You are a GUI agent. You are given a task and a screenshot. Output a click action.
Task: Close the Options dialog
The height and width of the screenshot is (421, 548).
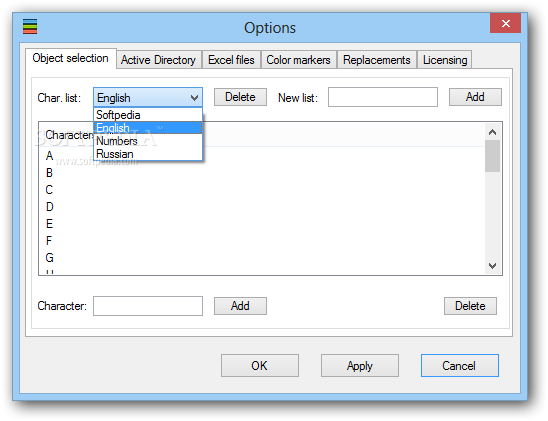[x=505, y=23]
